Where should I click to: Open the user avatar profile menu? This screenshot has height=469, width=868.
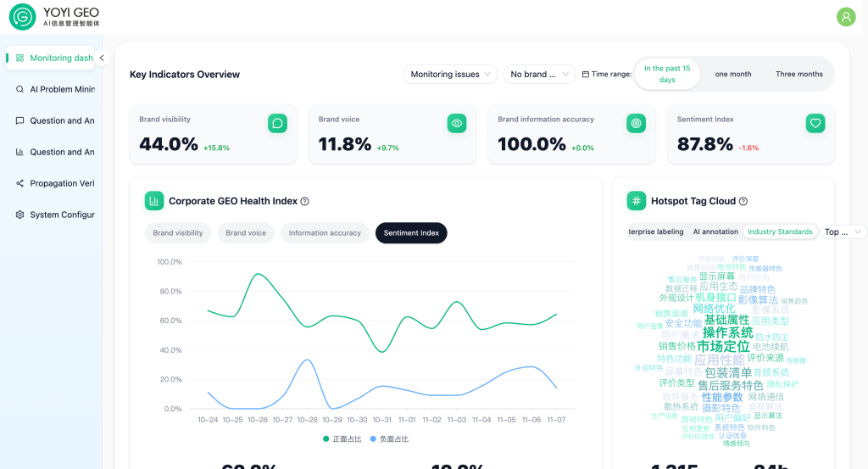click(x=845, y=17)
